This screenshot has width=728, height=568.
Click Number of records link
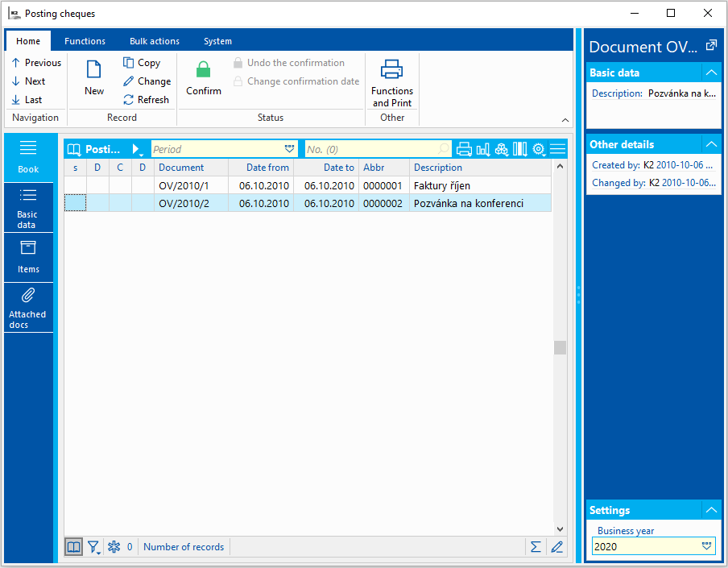(184, 547)
